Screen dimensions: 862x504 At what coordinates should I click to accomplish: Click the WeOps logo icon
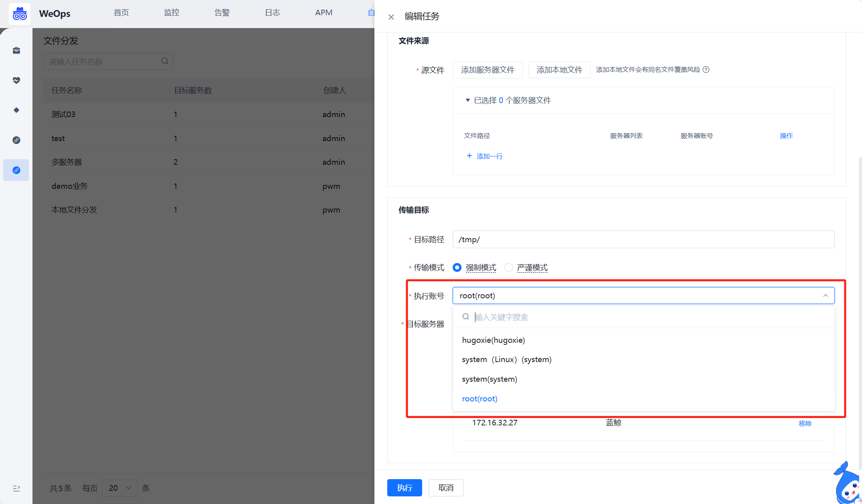coord(20,14)
